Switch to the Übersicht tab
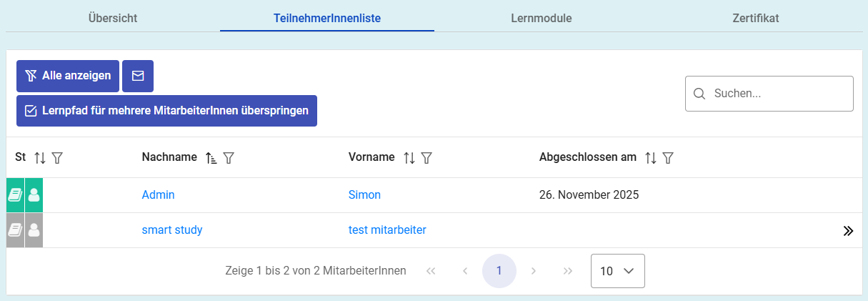868x301 pixels. (113, 18)
